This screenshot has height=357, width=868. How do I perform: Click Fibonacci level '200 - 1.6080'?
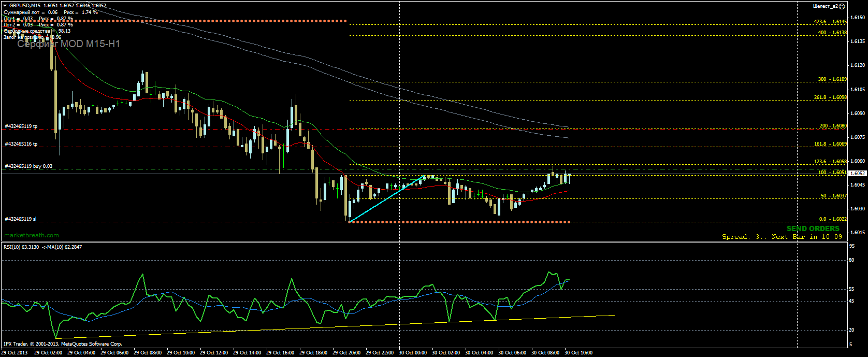(x=833, y=126)
